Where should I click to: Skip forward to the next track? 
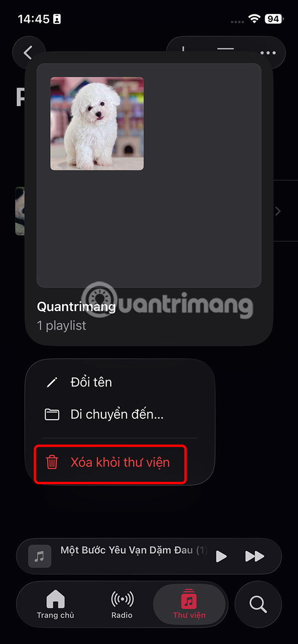click(x=254, y=556)
